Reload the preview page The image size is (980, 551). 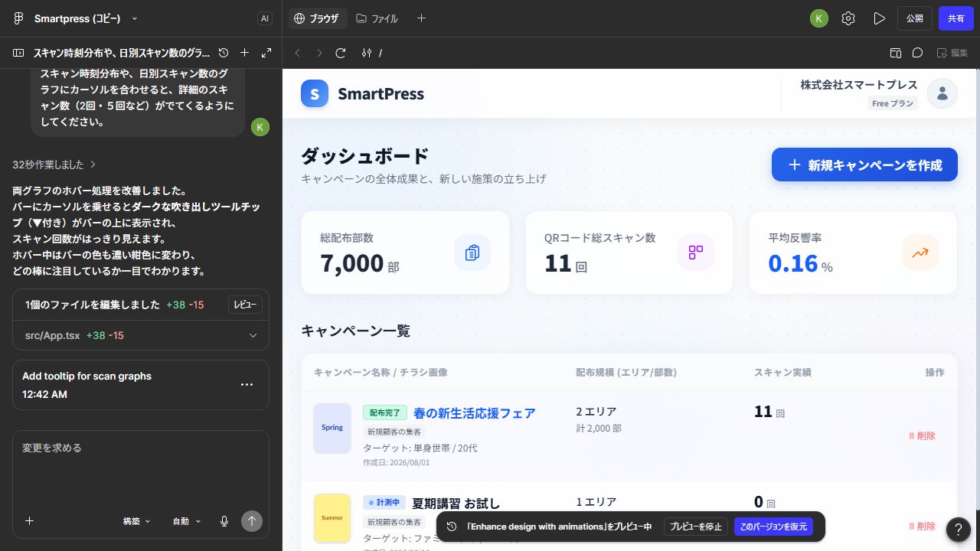click(x=341, y=53)
